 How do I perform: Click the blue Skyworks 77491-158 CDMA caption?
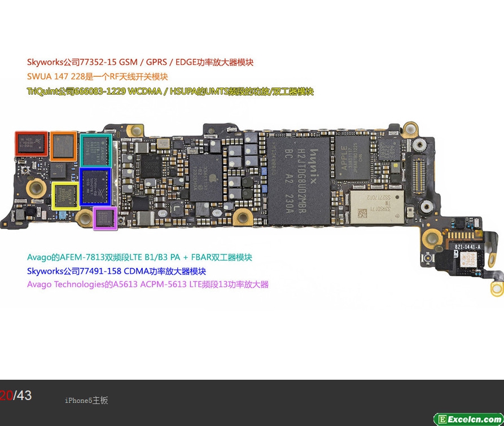coord(116,271)
